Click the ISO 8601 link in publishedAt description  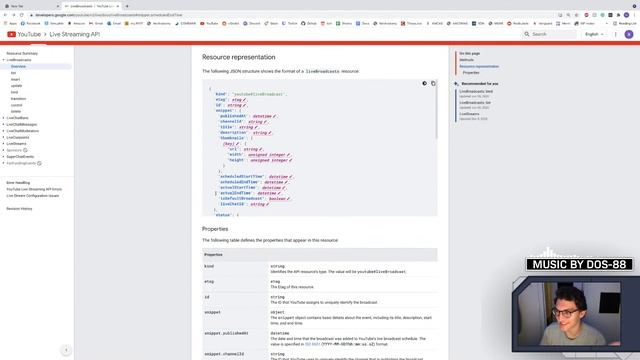[x=312, y=344]
